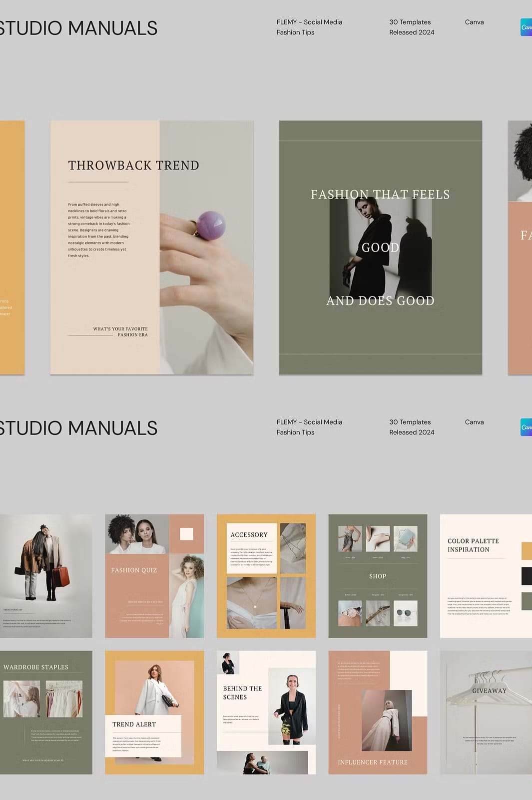Image resolution: width=532 pixels, height=800 pixels.
Task: Select the Accessory template thumbnail
Action: [x=266, y=576]
